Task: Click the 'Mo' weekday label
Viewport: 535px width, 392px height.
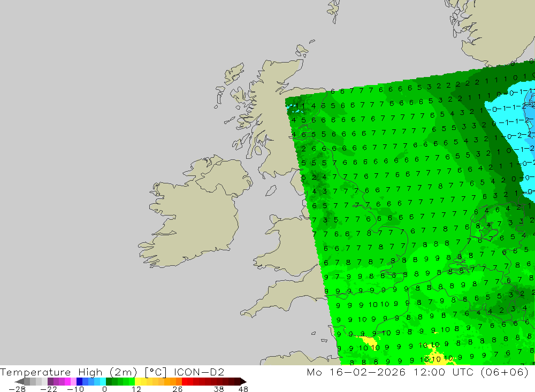Action: click(x=314, y=372)
